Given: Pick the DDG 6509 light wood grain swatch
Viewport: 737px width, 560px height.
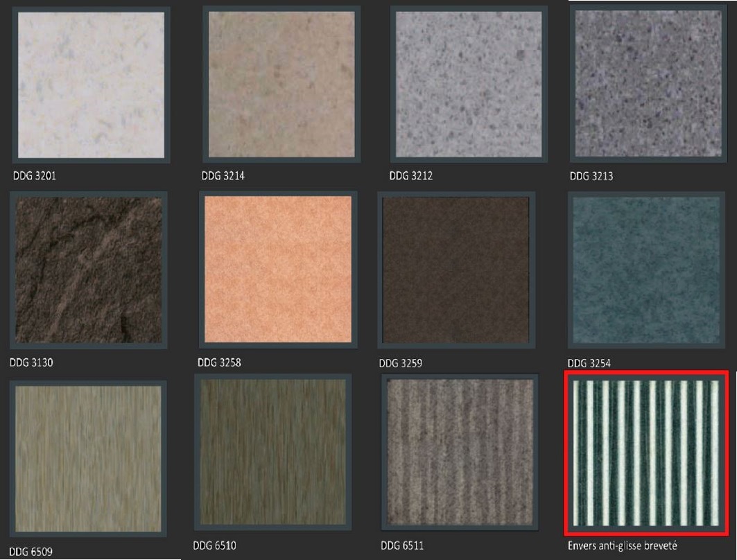Looking at the screenshot, I should tap(88, 459).
